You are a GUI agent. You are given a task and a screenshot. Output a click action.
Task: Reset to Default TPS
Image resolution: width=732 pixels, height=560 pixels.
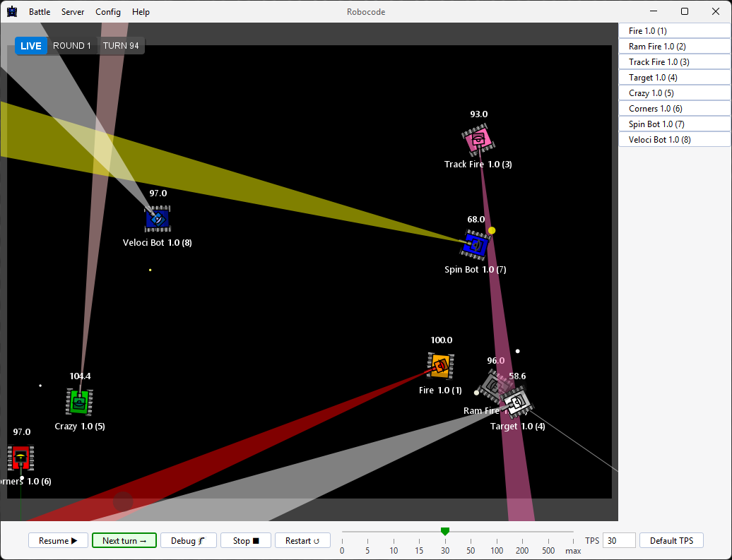point(671,540)
